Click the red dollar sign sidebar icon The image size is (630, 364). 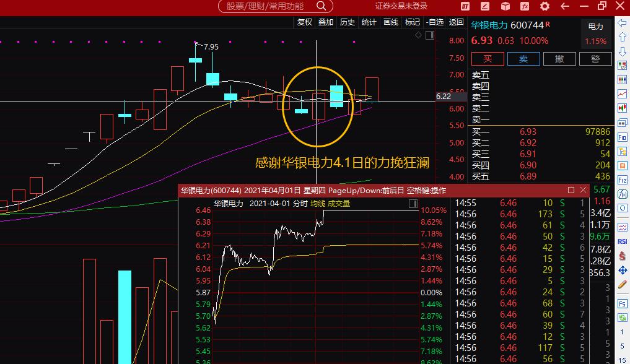623,255
